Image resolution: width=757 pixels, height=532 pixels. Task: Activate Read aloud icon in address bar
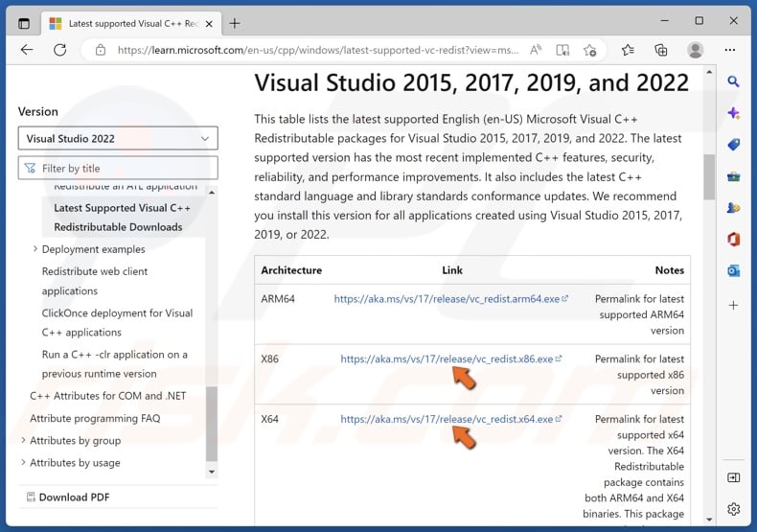(536, 50)
